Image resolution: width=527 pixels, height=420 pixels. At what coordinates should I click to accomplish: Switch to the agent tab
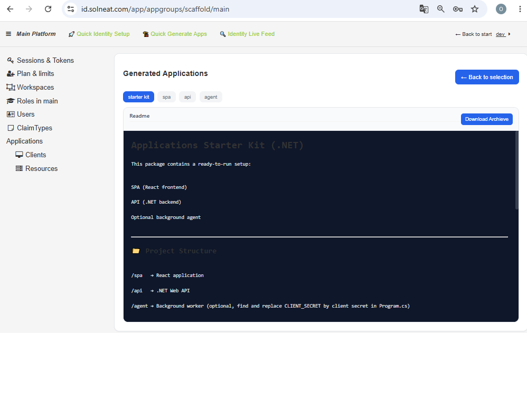[211, 97]
